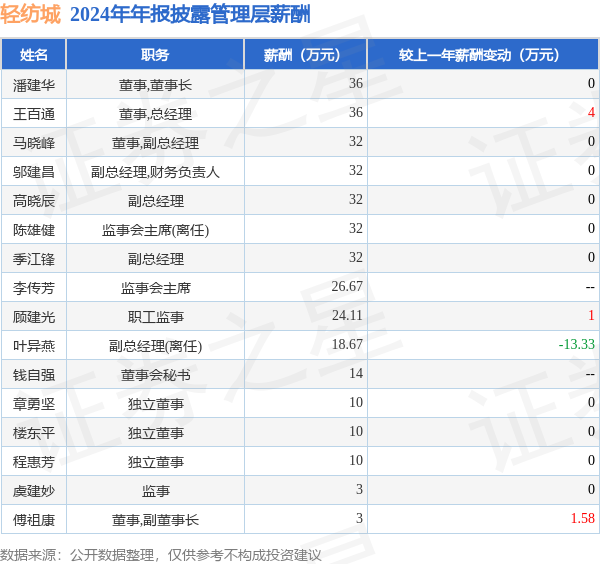This screenshot has height=564, width=600.
Task: Click the salary value 26.67
Action: coord(347,286)
